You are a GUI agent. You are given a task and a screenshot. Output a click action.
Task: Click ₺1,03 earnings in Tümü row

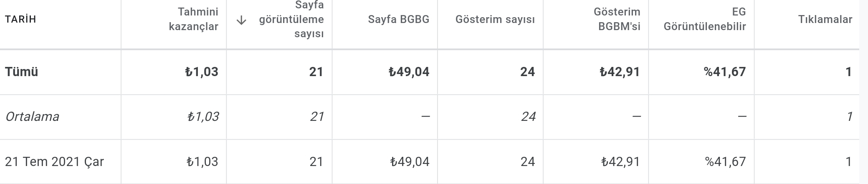[x=202, y=72]
